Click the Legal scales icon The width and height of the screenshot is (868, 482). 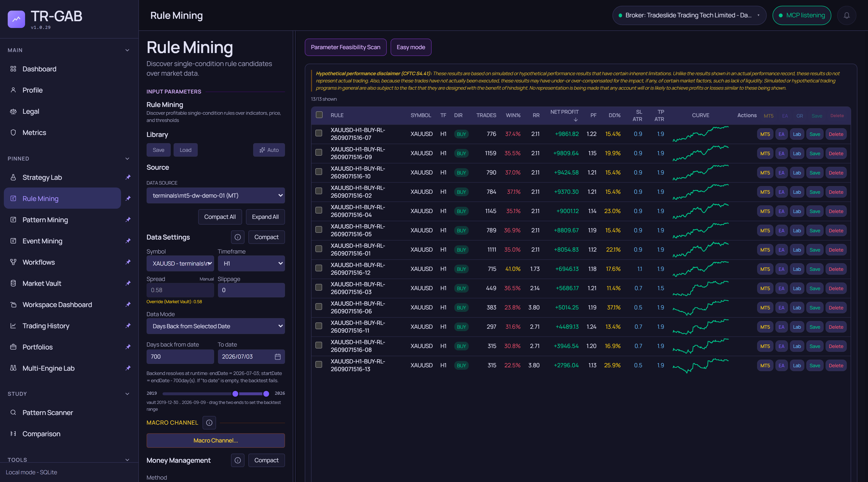pyautogui.click(x=13, y=111)
